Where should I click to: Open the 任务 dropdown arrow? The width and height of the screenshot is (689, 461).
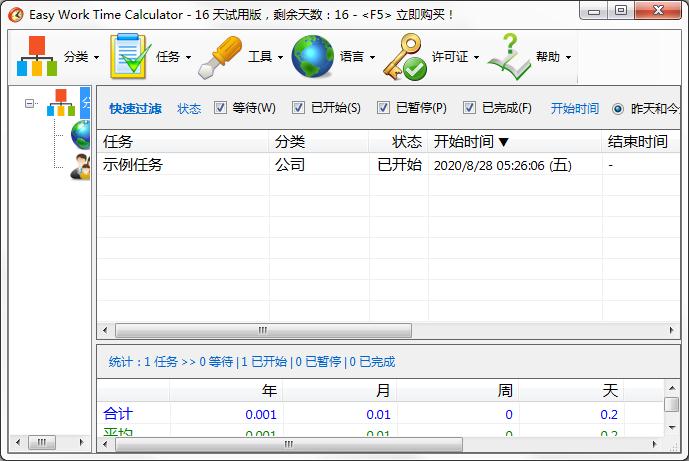click(189, 58)
